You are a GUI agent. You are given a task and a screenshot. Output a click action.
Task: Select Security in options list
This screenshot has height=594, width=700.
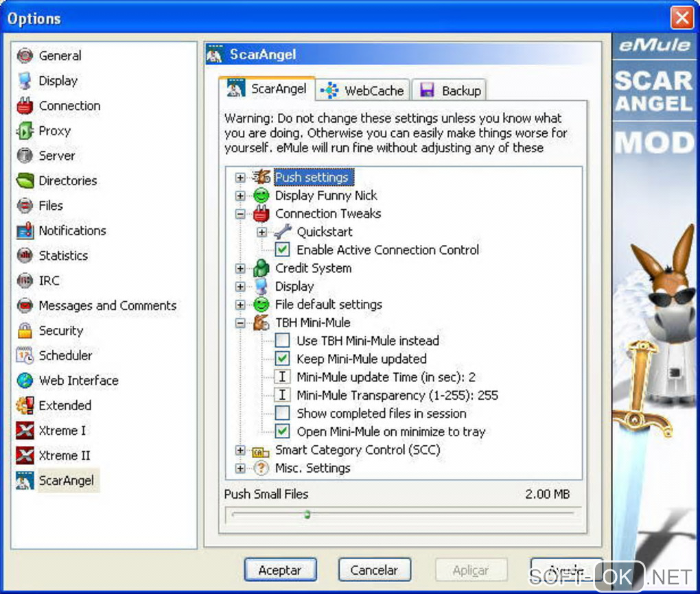tap(61, 331)
